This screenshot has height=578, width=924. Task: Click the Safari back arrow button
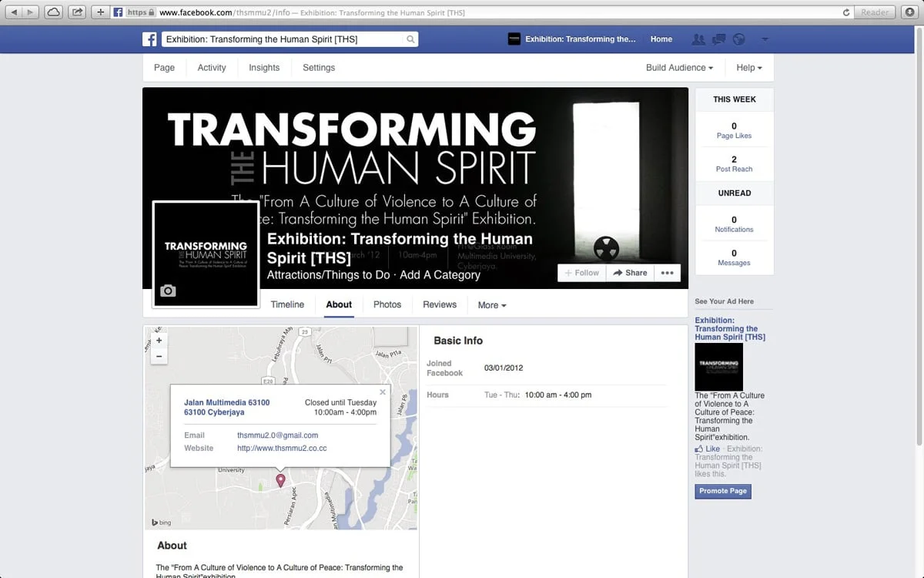14,12
